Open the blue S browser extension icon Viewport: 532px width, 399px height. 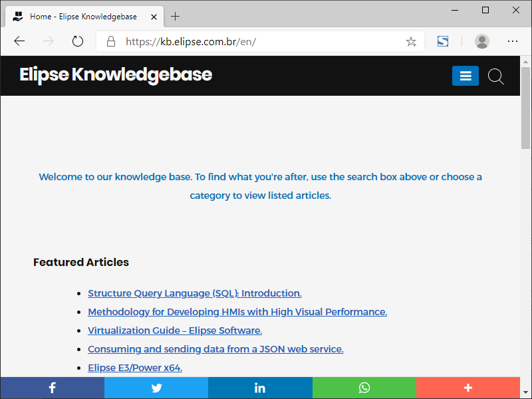point(443,41)
